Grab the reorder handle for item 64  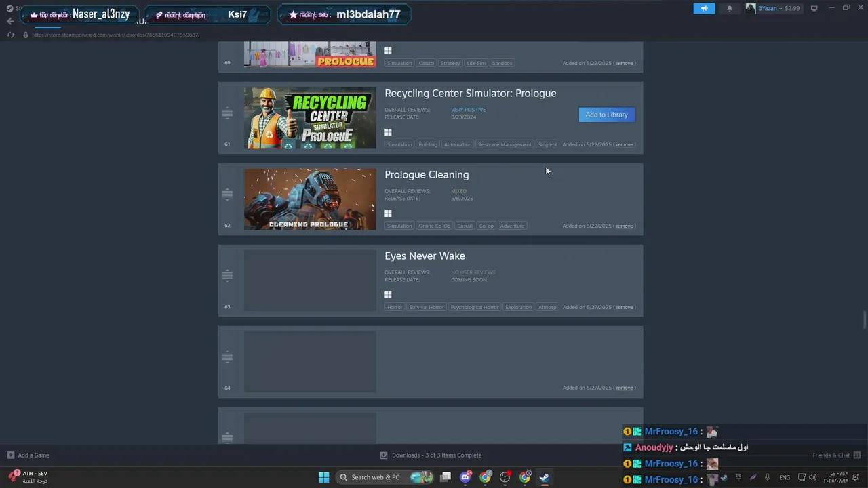(227, 357)
